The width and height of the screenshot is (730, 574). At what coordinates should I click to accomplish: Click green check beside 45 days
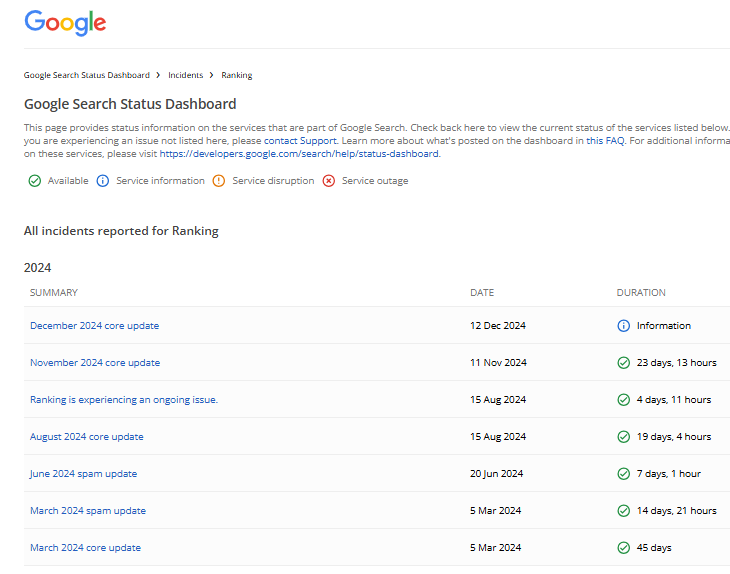point(623,547)
